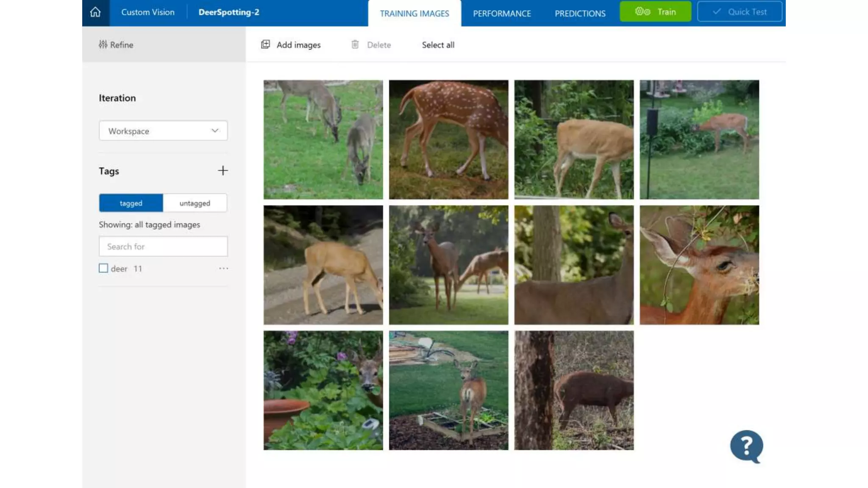
Task: Check the deer tag checkbox
Action: [x=103, y=268]
